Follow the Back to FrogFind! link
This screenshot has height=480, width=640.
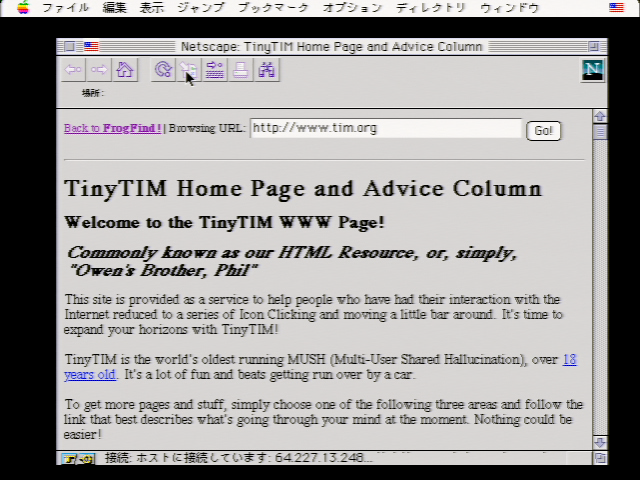click(113, 128)
